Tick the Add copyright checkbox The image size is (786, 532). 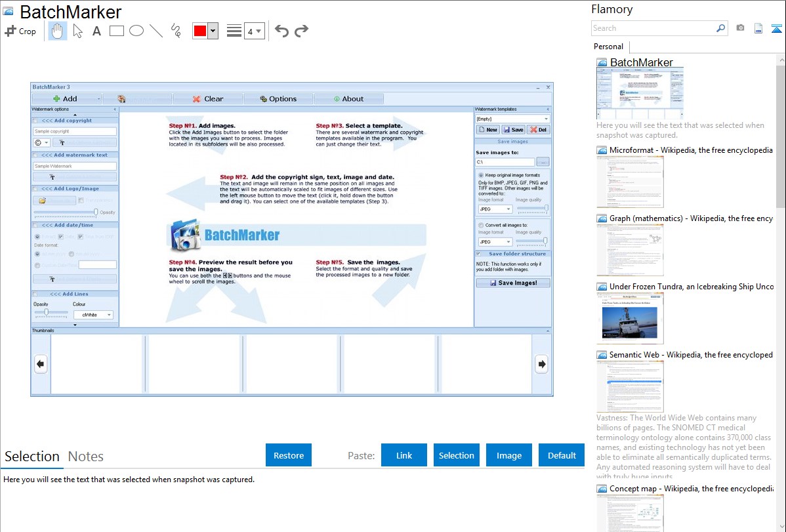tap(35, 120)
